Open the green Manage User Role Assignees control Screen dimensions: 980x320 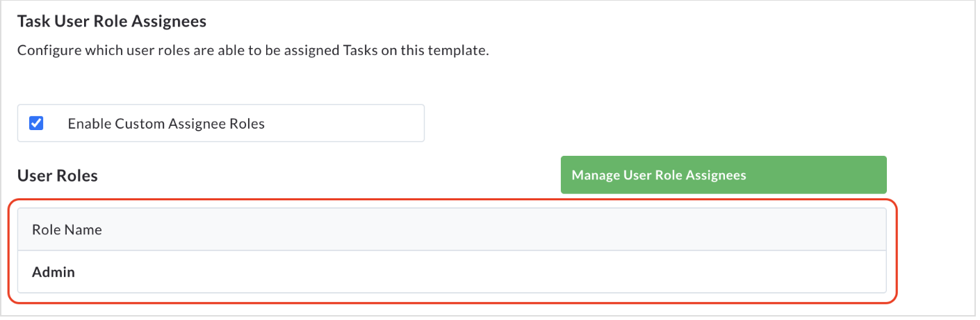point(724,175)
